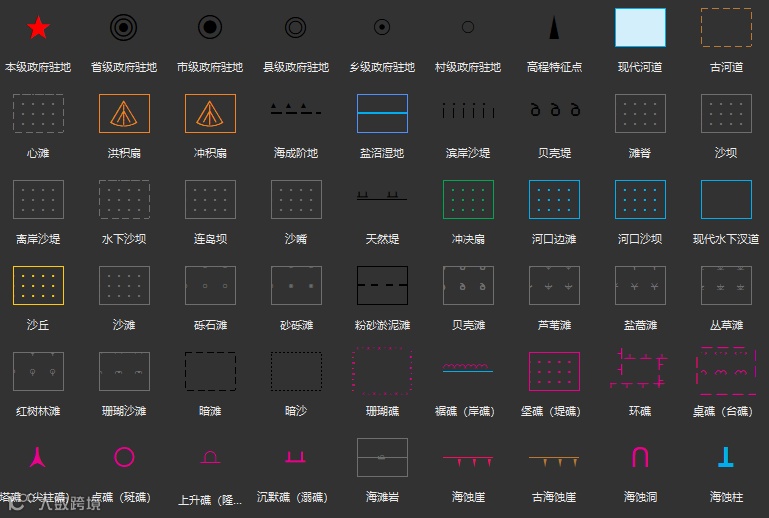Pick the magenta dashed 桌礁（台礁） symbol
The image size is (769, 518).
tap(726, 371)
